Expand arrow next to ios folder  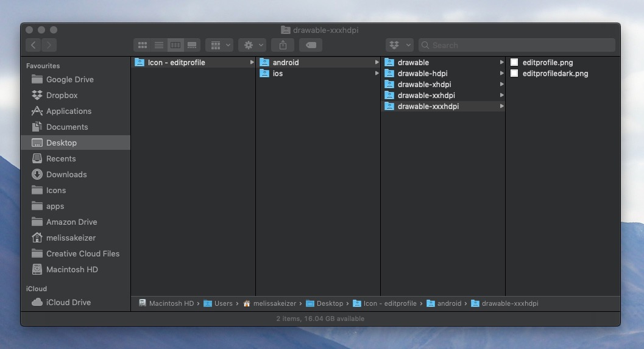pyautogui.click(x=377, y=74)
